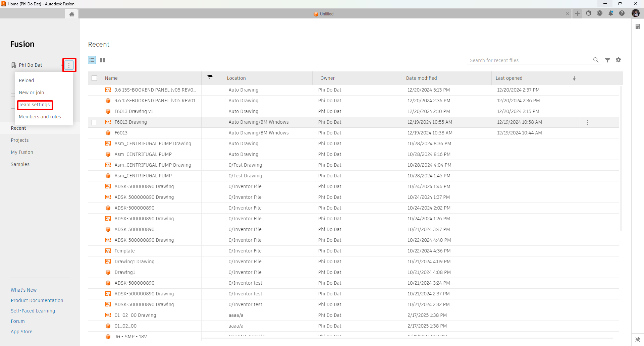Sort by the Date modified column header

[421, 78]
